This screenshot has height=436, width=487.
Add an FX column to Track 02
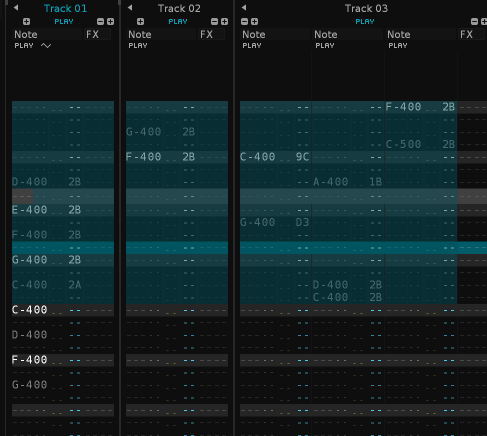(224, 22)
